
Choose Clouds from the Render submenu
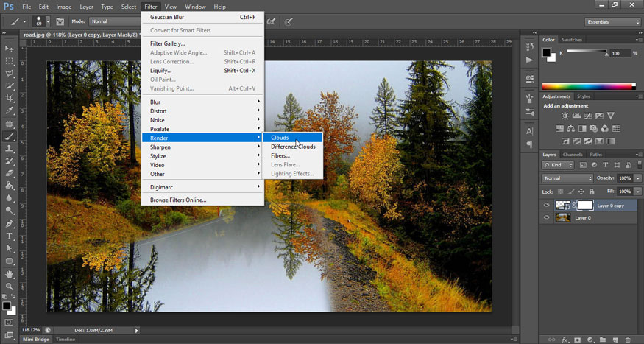click(x=280, y=138)
